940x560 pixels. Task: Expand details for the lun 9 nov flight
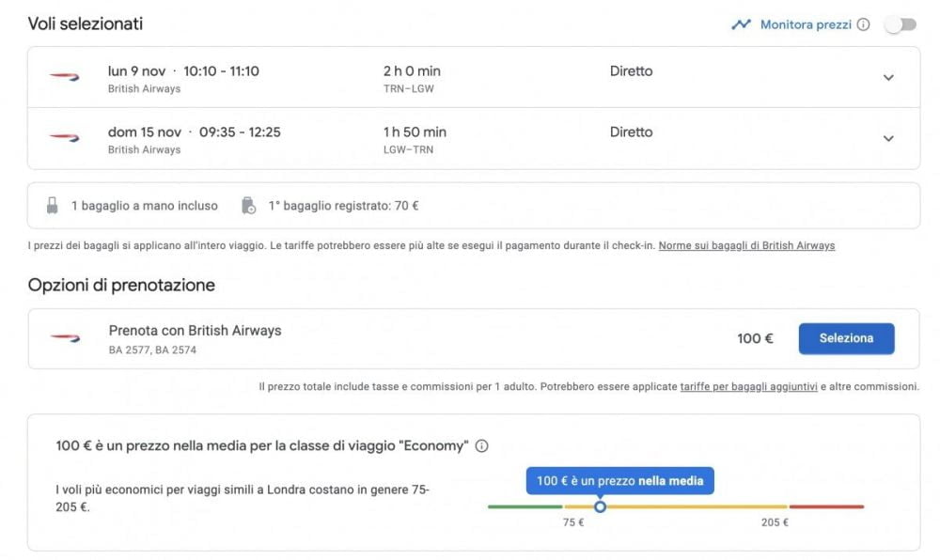tap(888, 77)
